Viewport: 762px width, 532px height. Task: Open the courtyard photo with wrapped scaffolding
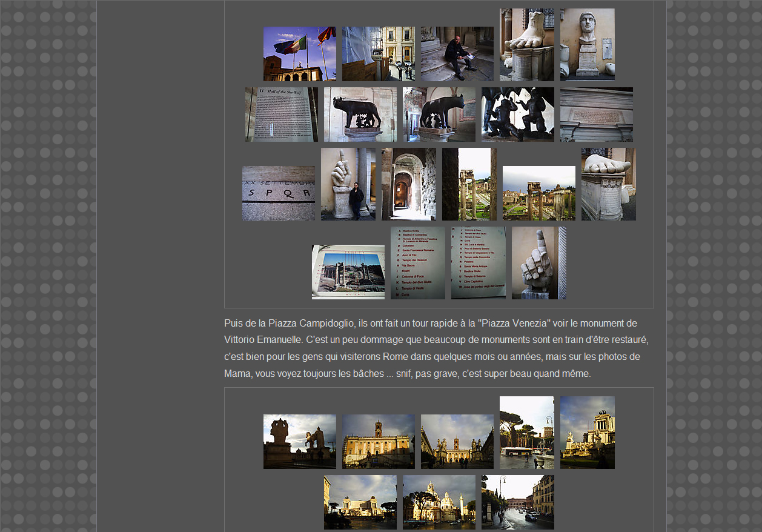(x=378, y=54)
